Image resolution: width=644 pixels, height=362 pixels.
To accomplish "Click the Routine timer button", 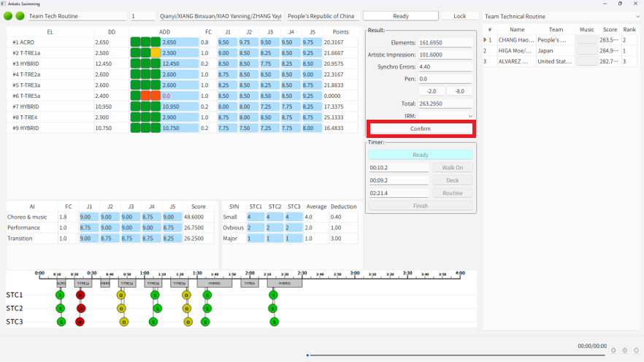I will pos(452,193).
